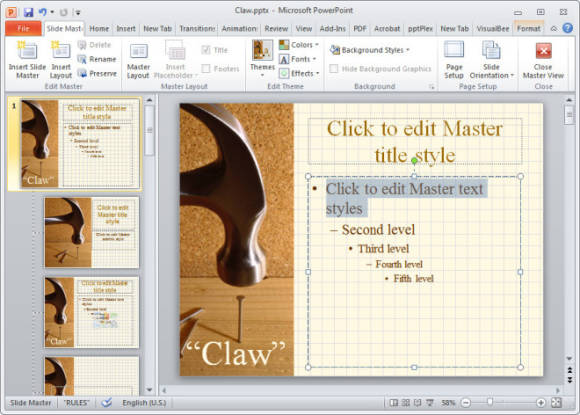This screenshot has height=415, width=580.
Task: Open the Fonts theme dropdown
Action: click(298, 59)
